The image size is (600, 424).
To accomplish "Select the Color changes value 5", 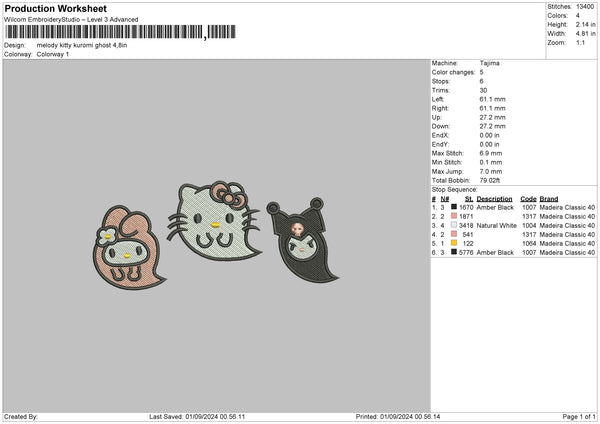I will coord(481,72).
